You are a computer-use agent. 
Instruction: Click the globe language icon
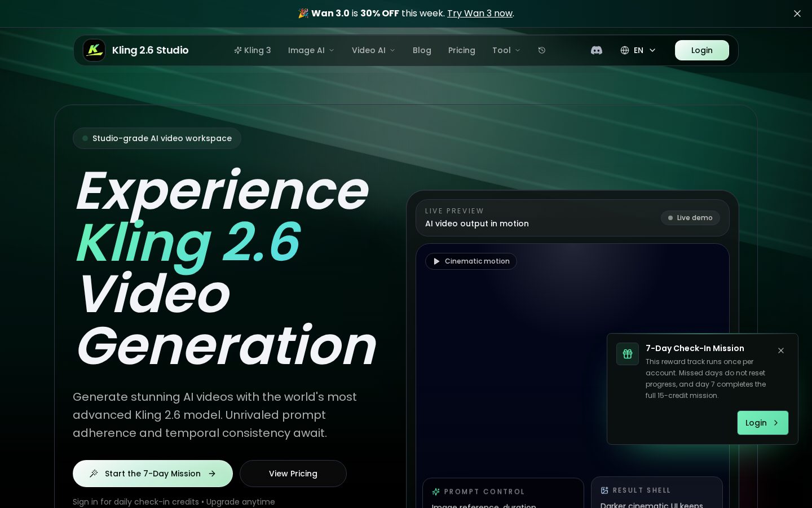625,50
